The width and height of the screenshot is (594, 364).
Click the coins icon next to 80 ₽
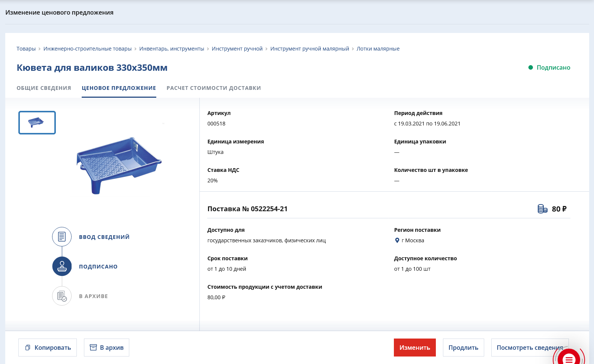542,209
